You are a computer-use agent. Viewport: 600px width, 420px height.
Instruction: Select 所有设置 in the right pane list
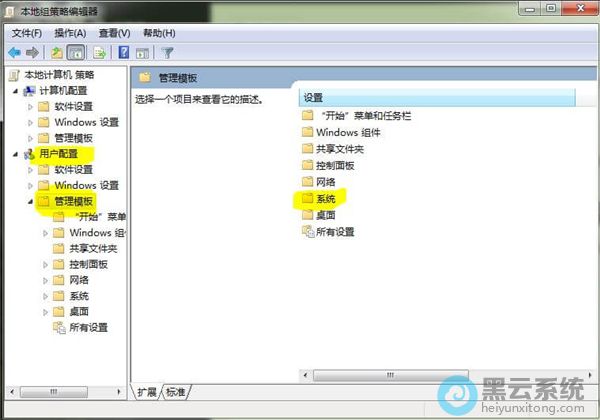(x=335, y=232)
